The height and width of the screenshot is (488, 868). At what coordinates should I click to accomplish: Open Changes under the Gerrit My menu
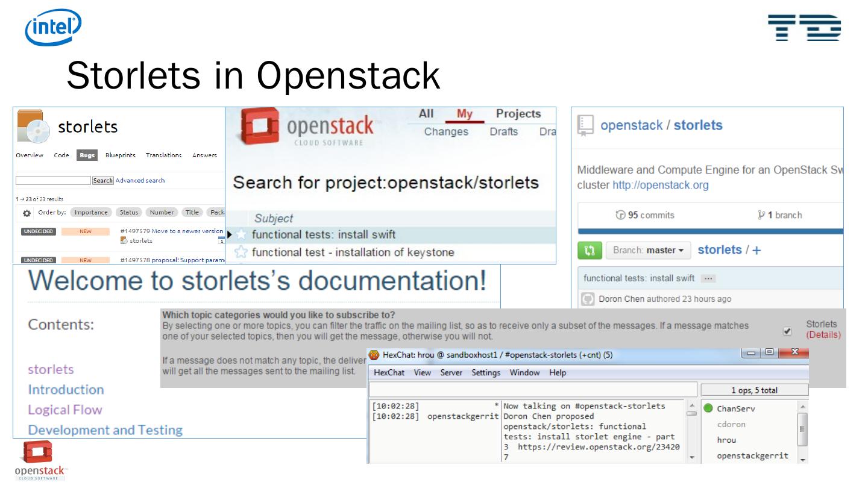coord(446,132)
